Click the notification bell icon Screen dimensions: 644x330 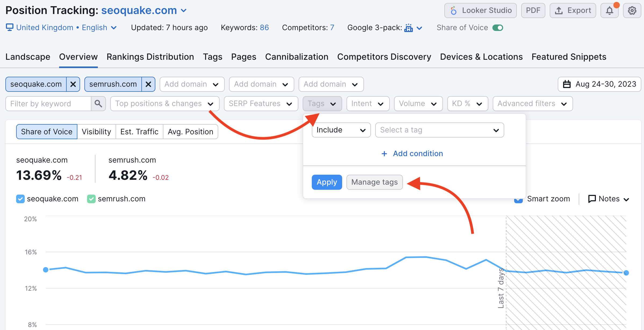610,10
